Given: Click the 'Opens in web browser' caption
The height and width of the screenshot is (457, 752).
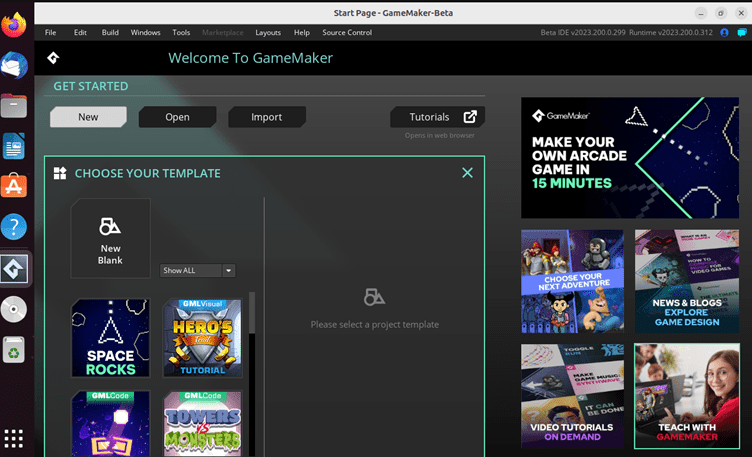Looking at the screenshot, I should (439, 135).
